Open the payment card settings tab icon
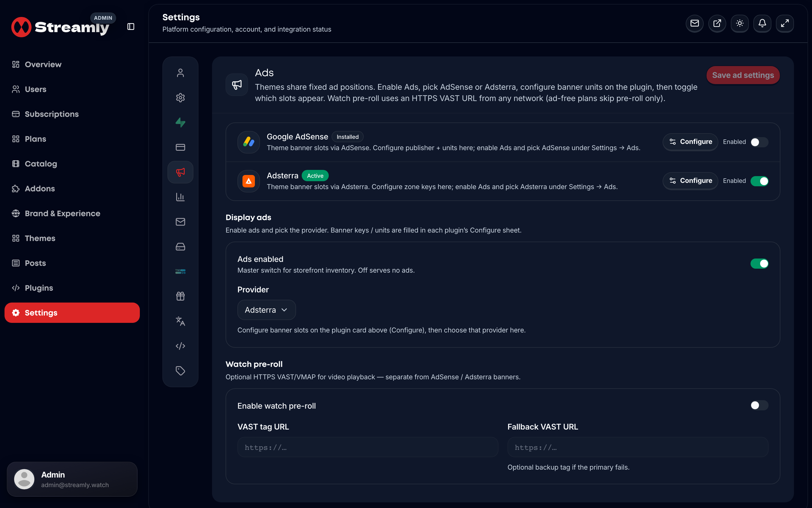This screenshot has height=508, width=812. tap(180, 147)
